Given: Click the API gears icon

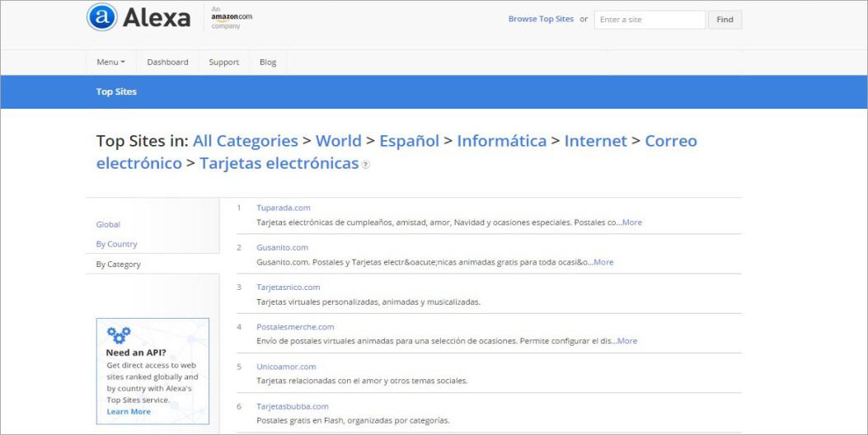Looking at the screenshot, I should pyautogui.click(x=119, y=334).
